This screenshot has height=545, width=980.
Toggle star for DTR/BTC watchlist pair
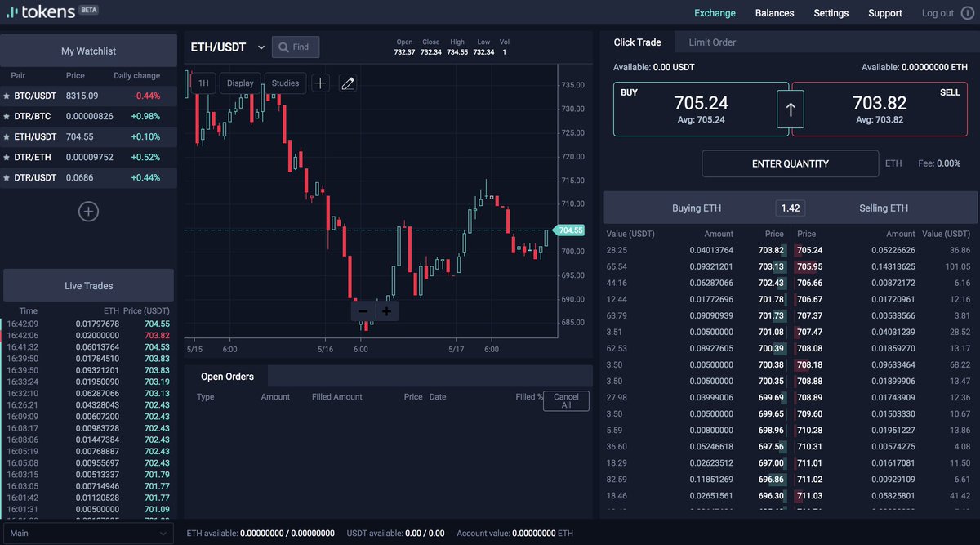pyautogui.click(x=7, y=117)
